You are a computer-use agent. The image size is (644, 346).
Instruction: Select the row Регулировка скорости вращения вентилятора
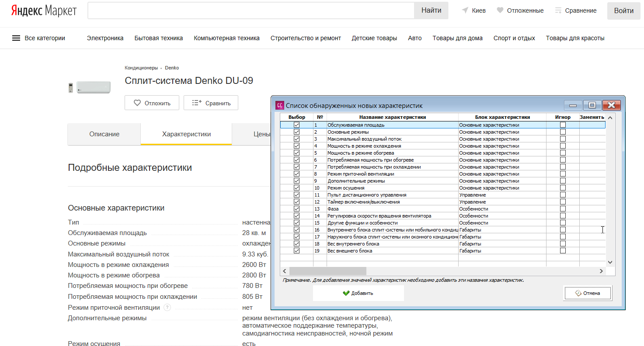pyautogui.click(x=443, y=216)
